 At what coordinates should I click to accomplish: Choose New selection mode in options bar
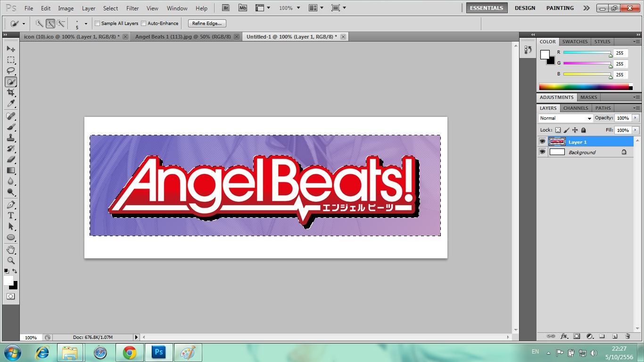[40, 23]
